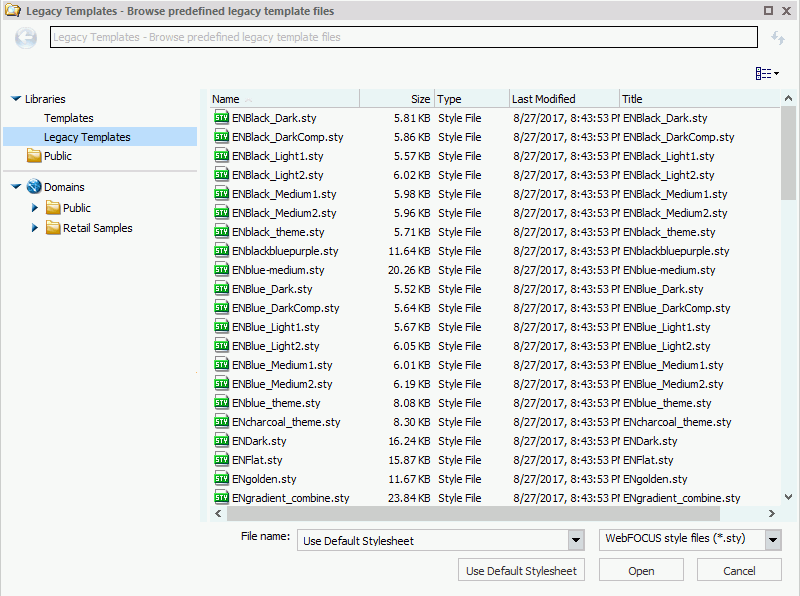800x596 pixels.
Task: Click the scroll down arrow of file list
Action: click(788, 497)
